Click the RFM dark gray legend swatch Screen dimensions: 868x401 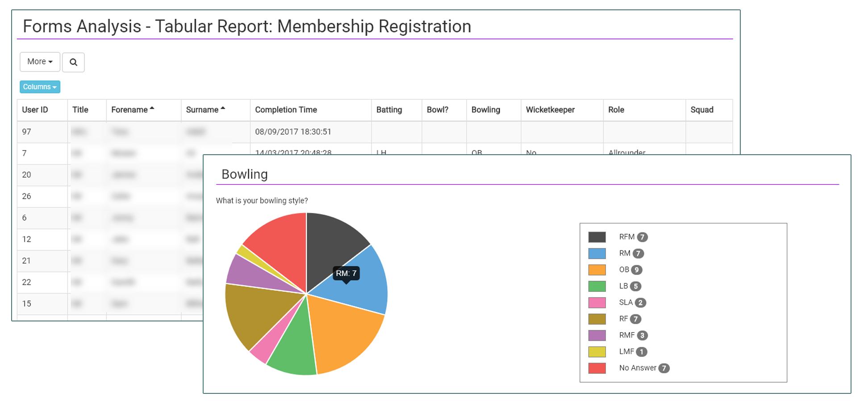click(597, 237)
